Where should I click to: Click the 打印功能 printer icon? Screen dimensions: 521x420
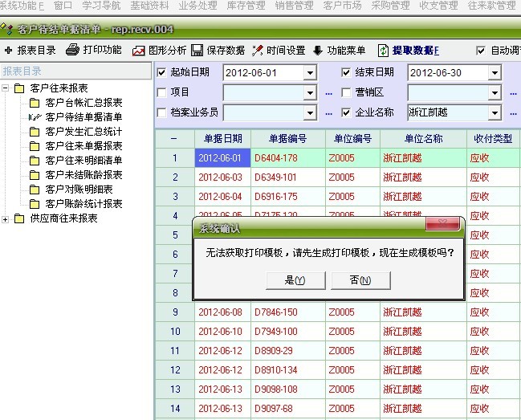[72, 50]
